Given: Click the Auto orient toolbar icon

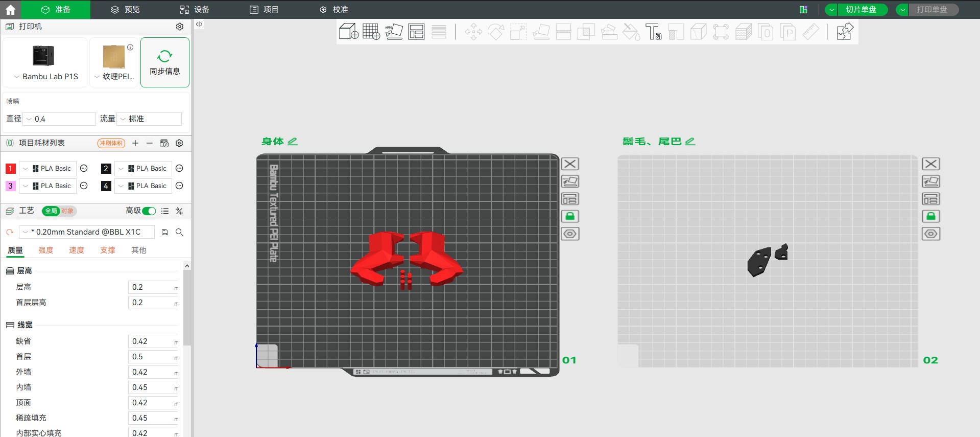Looking at the screenshot, I should [394, 32].
